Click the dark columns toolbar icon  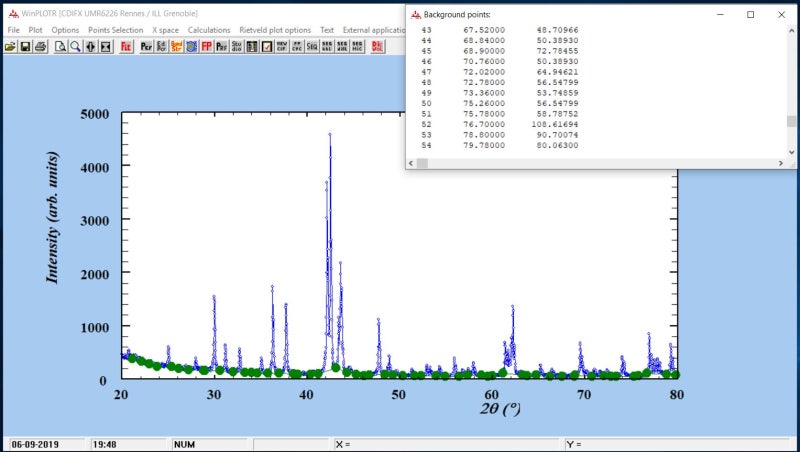pyautogui.click(x=252, y=46)
